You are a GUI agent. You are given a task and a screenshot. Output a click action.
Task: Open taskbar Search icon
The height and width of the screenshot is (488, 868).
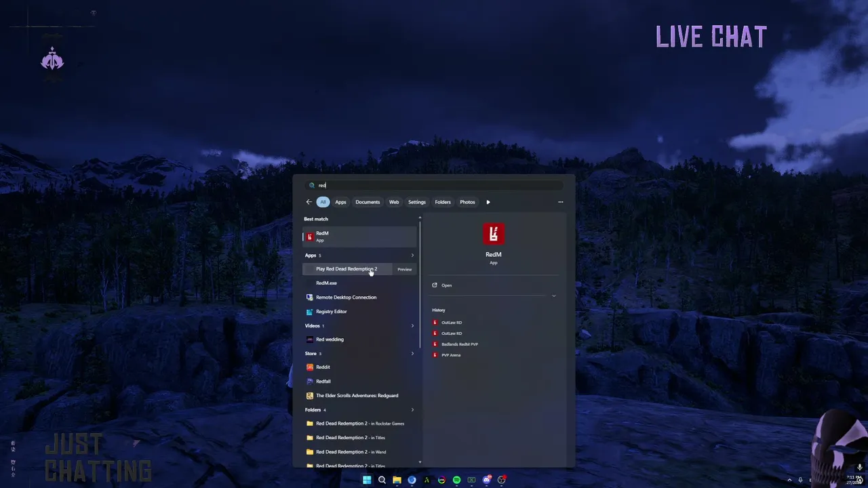coord(382,480)
